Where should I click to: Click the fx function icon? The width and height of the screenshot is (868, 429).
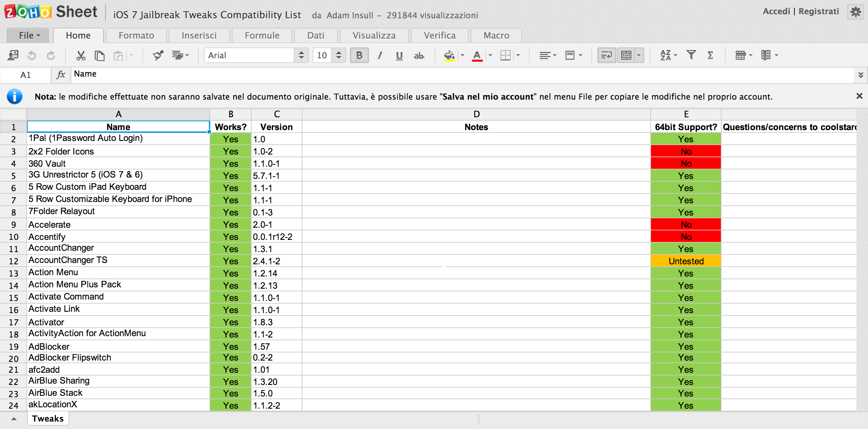point(61,75)
